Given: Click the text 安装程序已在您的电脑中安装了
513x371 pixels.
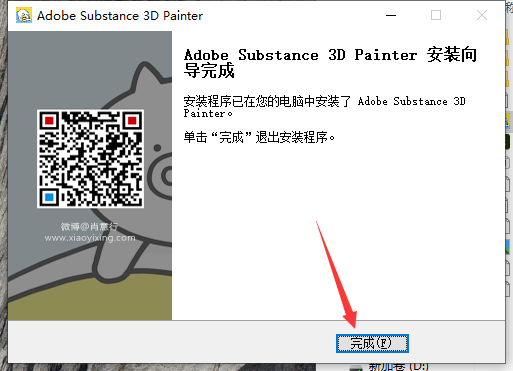Looking at the screenshot, I should [x=267, y=101].
